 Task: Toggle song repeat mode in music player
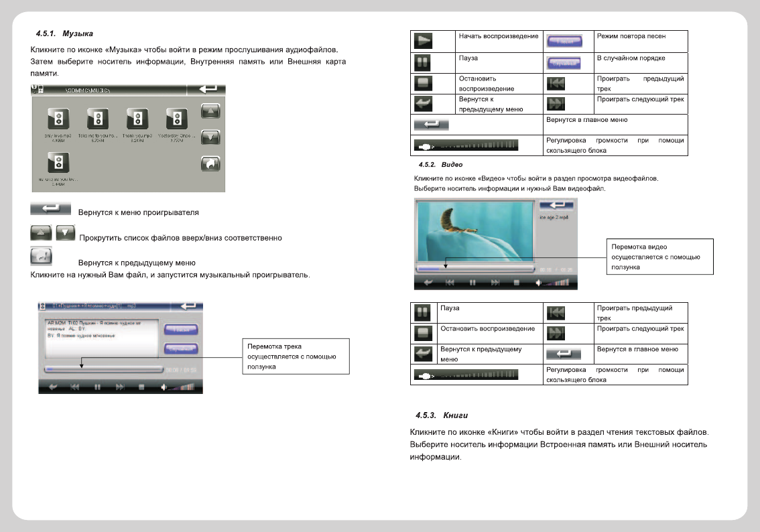181,329
